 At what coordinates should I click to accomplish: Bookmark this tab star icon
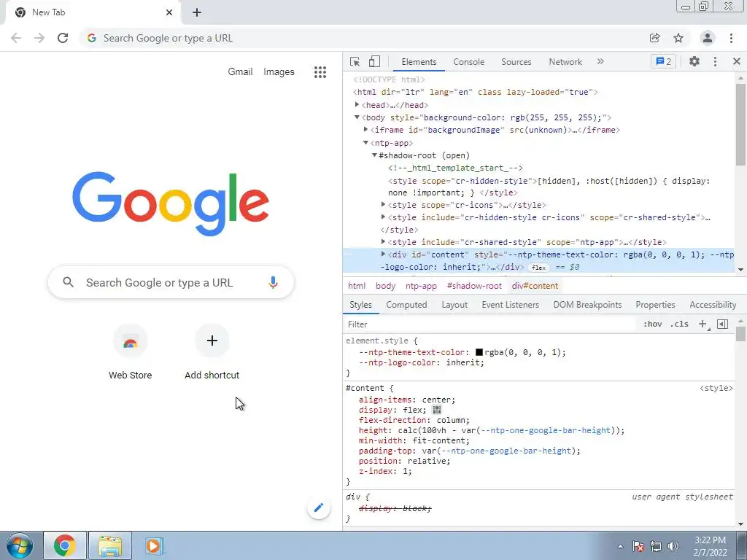[678, 38]
